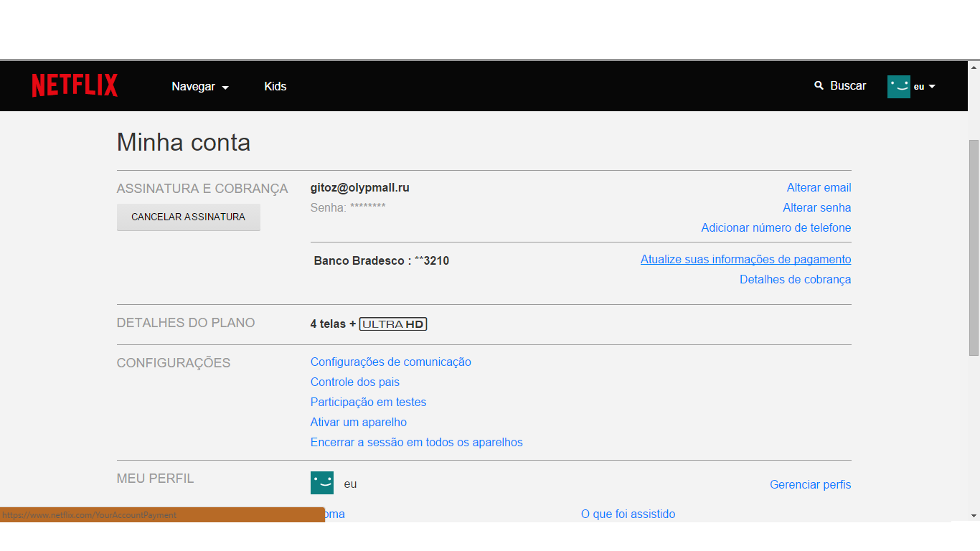
Task: Click Ativar um aparelho
Action: (x=359, y=422)
